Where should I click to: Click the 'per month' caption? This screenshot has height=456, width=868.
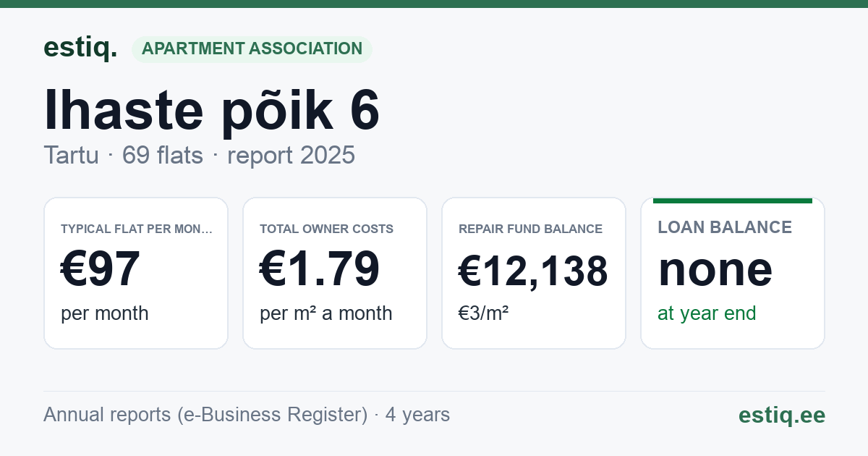point(105,313)
